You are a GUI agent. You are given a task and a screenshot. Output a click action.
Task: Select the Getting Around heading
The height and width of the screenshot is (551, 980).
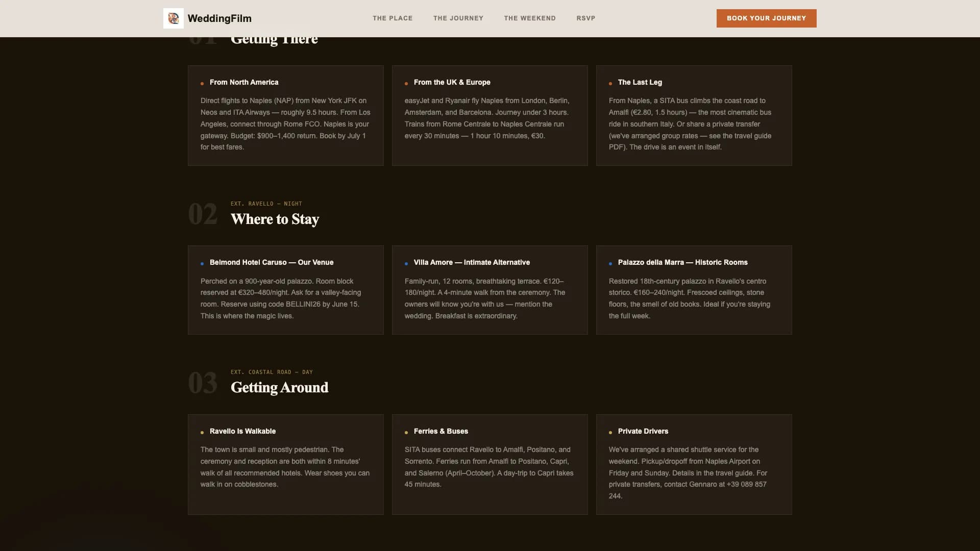[x=280, y=388]
